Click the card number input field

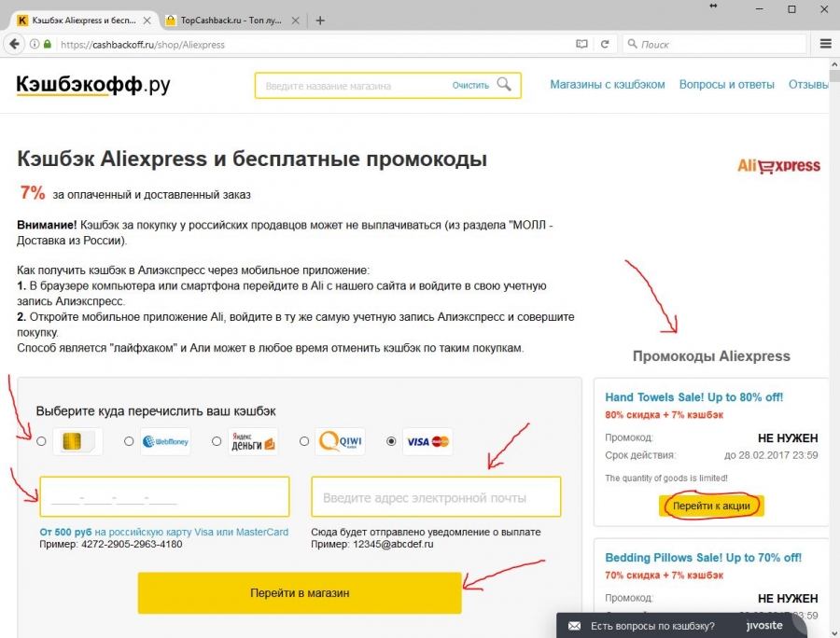[164, 497]
